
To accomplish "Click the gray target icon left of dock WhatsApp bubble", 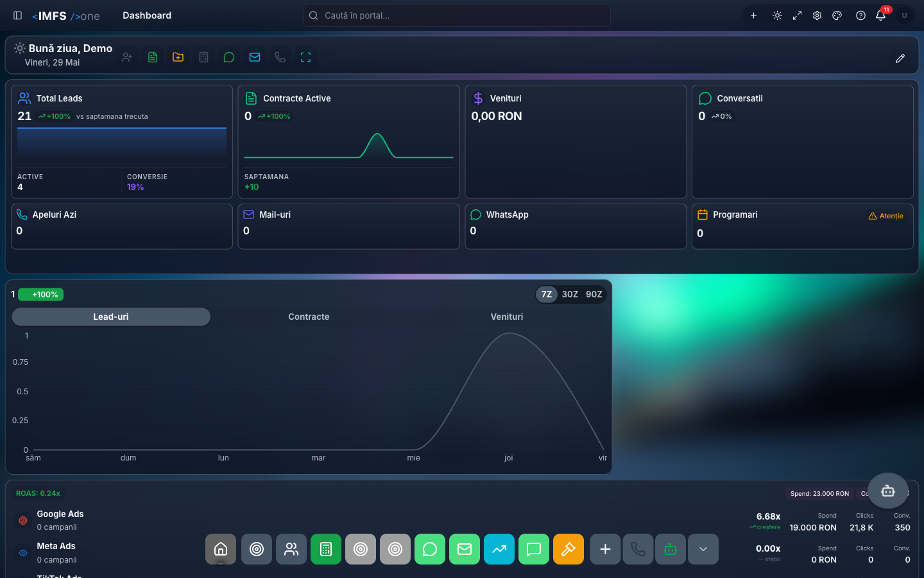I will [395, 549].
